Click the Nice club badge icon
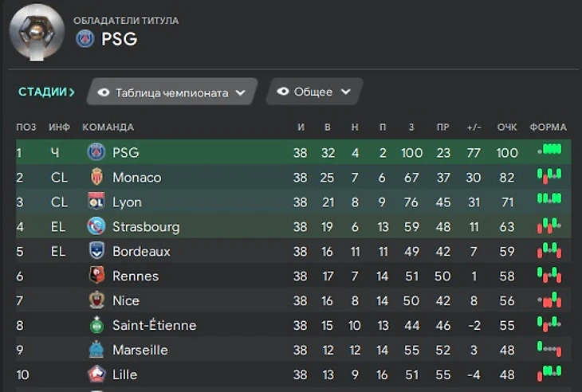Image resolution: width=582 pixels, height=392 pixels. coord(96,300)
